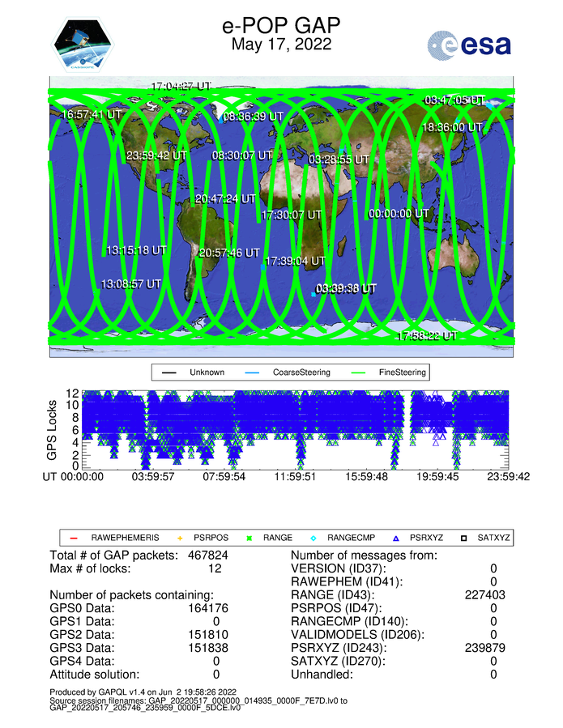The image size is (563, 728).
Task: Click the 00:00:00 UT map label
Action: tap(399, 214)
